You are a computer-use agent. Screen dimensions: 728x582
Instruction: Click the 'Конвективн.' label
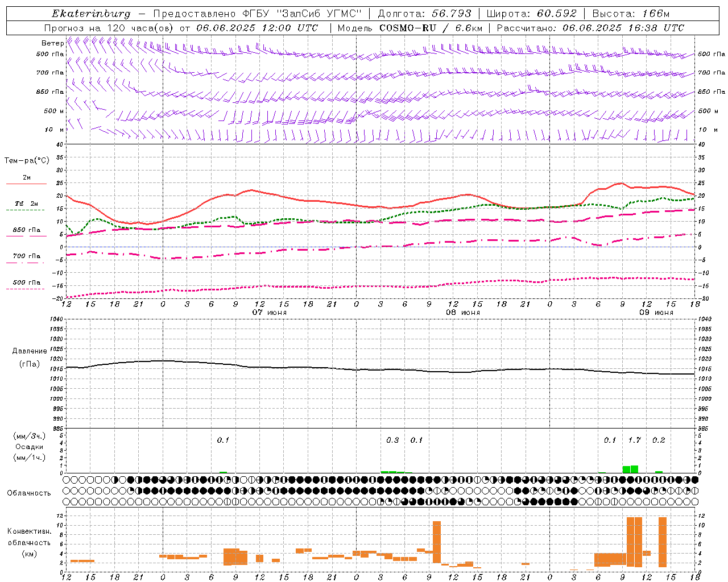pyautogui.click(x=29, y=531)
